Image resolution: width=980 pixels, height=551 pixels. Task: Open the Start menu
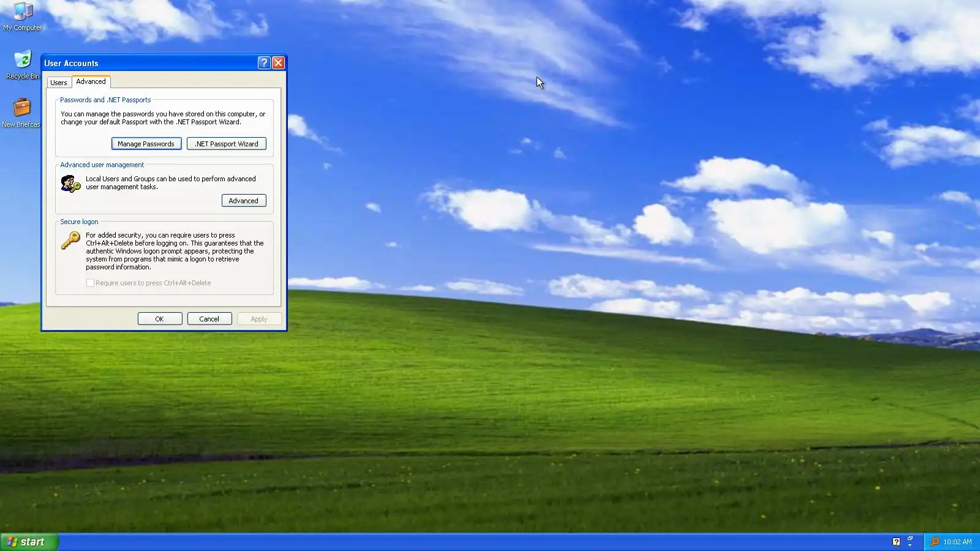[x=29, y=542]
